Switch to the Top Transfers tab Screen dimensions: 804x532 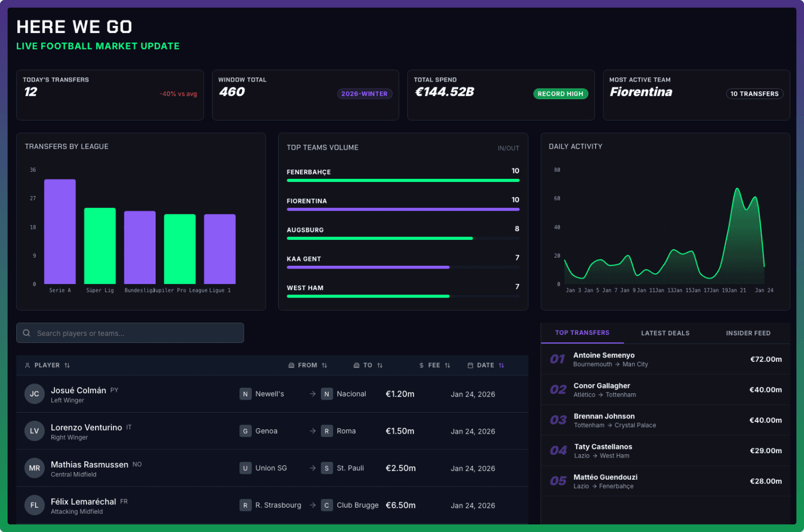[x=582, y=333]
